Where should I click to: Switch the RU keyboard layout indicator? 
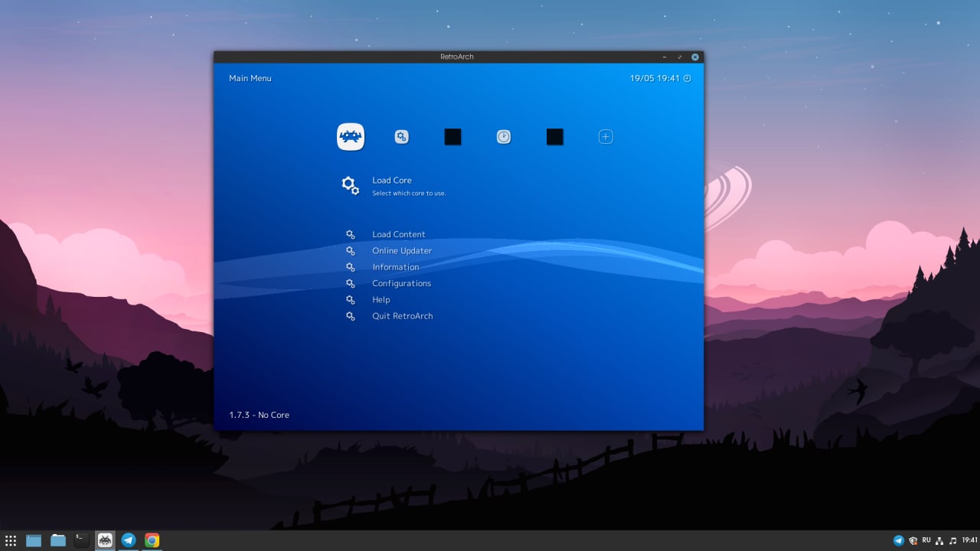click(x=926, y=540)
